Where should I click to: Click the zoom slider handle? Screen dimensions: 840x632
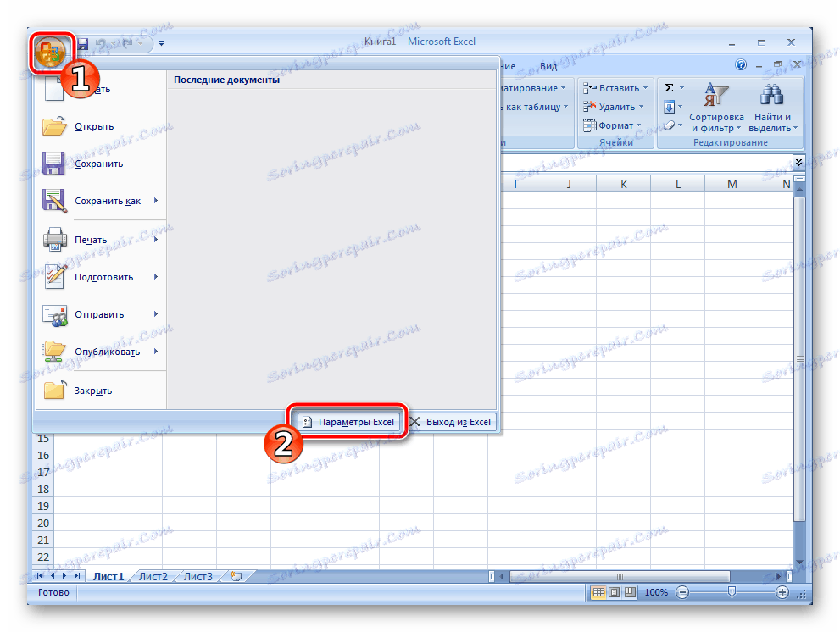pos(732,592)
